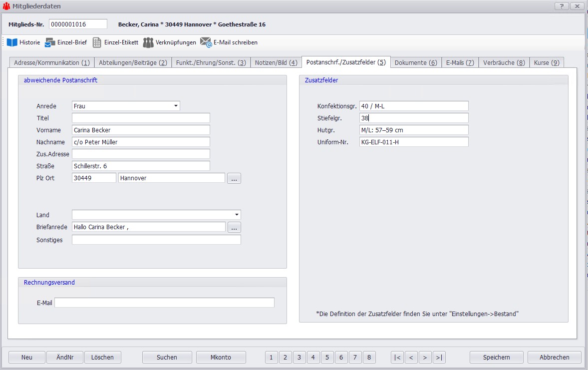
Task: Go to next record arrow
Action: pyautogui.click(x=425, y=357)
